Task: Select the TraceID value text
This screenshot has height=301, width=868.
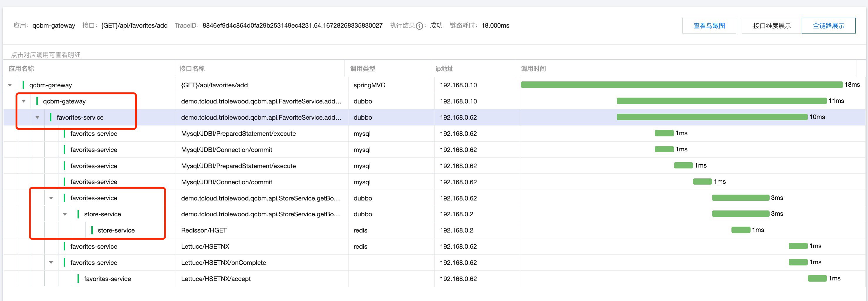Action: click(292, 26)
